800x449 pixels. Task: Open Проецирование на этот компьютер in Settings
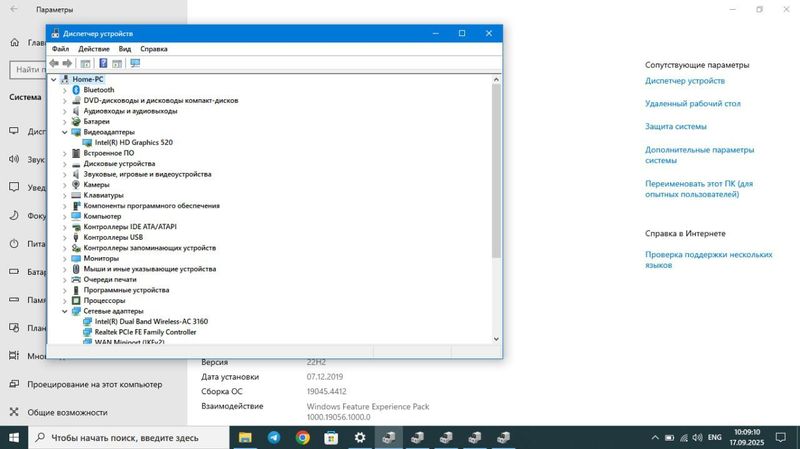tap(94, 384)
